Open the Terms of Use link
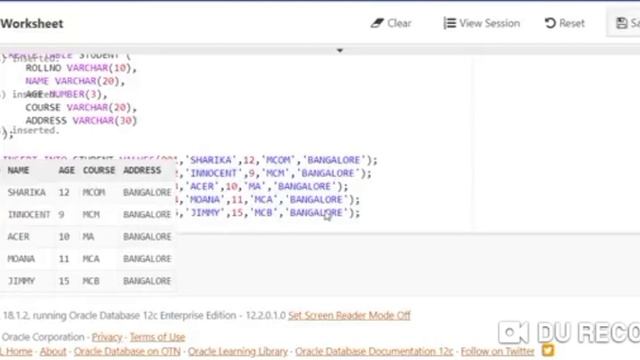 (158, 337)
